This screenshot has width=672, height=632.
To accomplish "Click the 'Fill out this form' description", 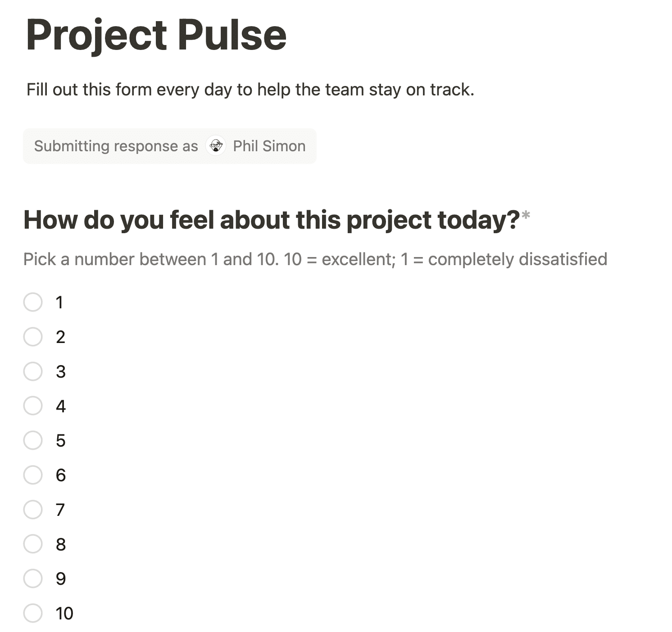I will (x=250, y=90).
